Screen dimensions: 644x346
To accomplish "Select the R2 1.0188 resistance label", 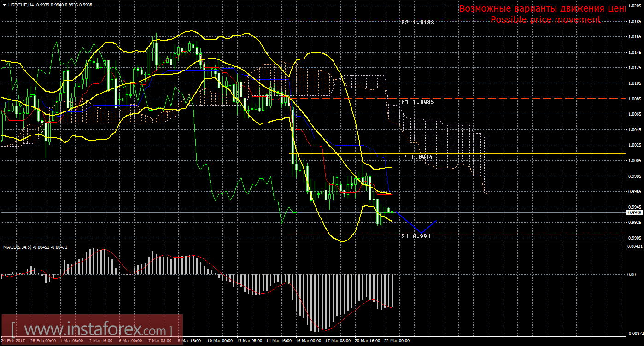I will (417, 22).
